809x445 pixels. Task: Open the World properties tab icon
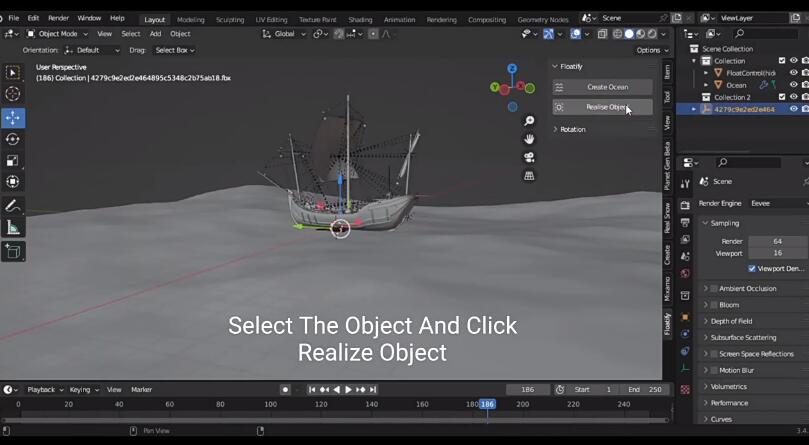[685, 273]
